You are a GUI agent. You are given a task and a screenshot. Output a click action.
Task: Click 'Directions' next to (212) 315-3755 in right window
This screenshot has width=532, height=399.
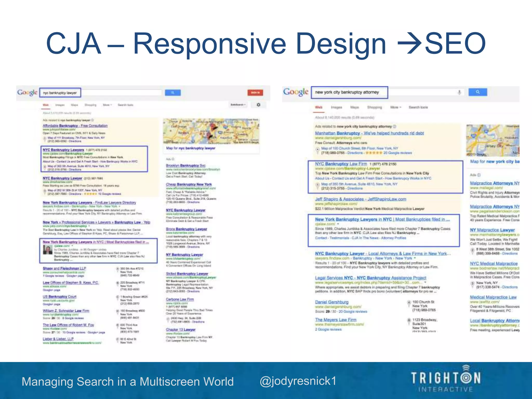[x=355, y=188]
